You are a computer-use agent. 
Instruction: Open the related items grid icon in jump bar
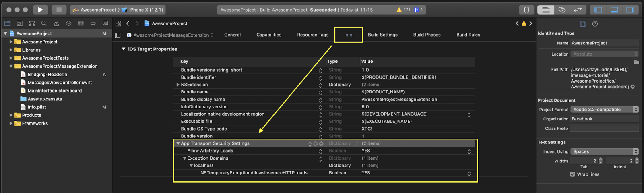(x=118, y=23)
